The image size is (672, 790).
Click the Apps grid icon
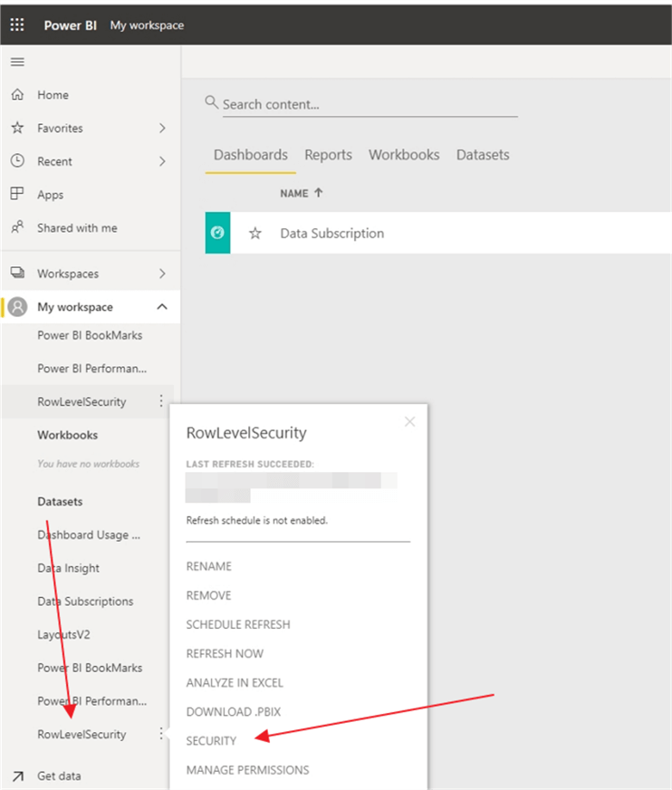17,195
